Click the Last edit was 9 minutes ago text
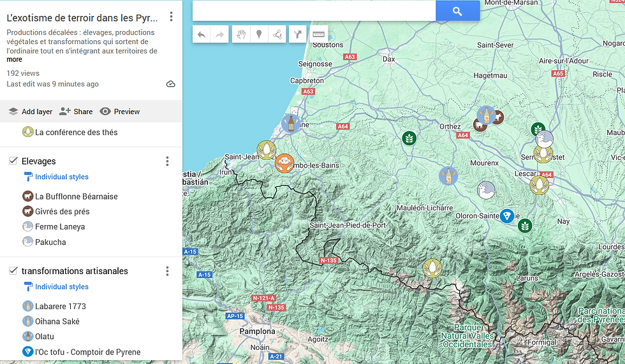 coord(52,84)
